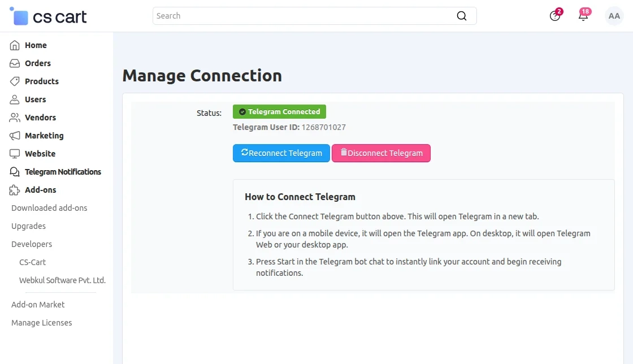Open the CS-Cart developer link
The width and height of the screenshot is (633, 364).
click(32, 262)
